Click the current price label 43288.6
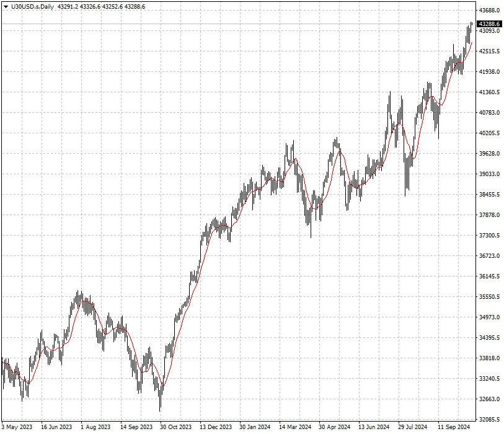 [489, 24]
